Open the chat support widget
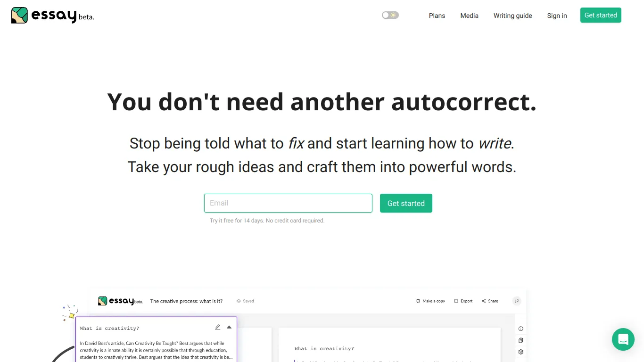This screenshot has height=362, width=644. (x=623, y=339)
